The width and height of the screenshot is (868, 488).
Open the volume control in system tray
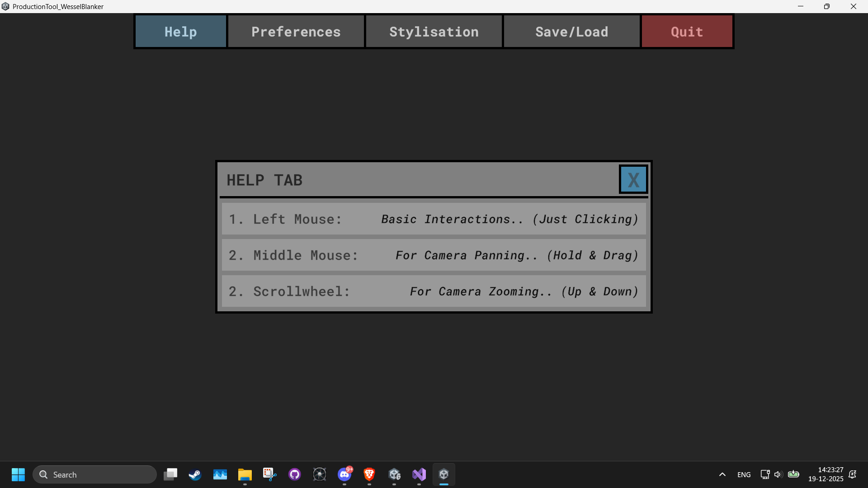[x=778, y=474]
